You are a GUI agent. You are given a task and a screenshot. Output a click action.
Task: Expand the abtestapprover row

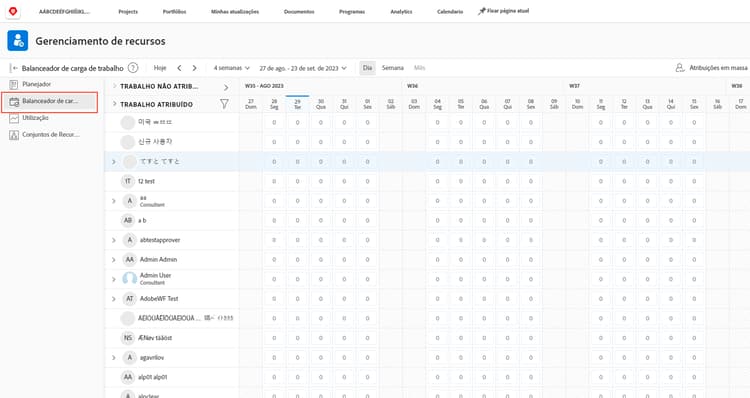(114, 240)
